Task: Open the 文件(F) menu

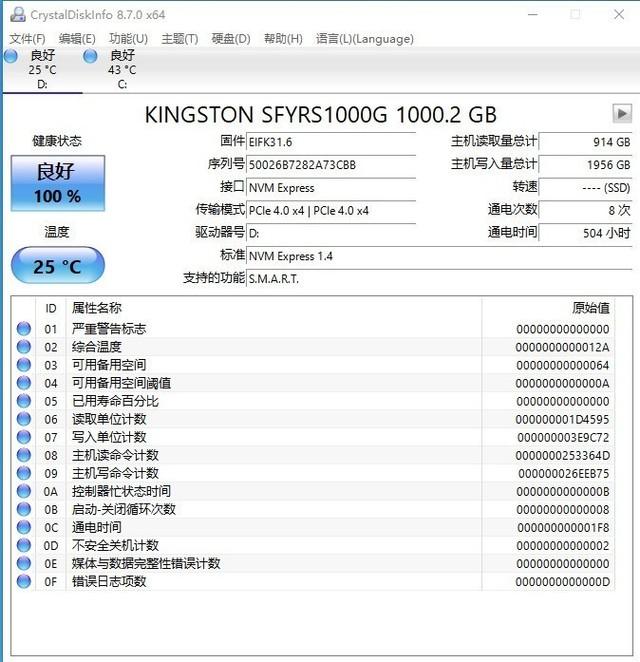Action: [x=27, y=39]
